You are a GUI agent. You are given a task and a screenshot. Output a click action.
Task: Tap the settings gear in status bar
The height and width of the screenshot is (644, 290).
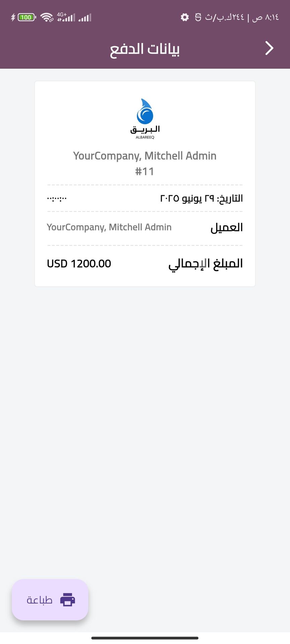pyautogui.click(x=185, y=17)
